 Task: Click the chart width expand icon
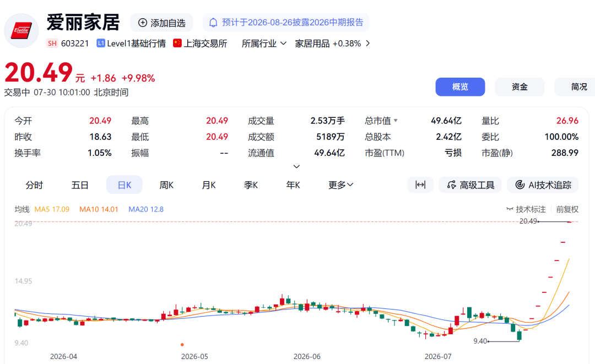tap(420, 184)
